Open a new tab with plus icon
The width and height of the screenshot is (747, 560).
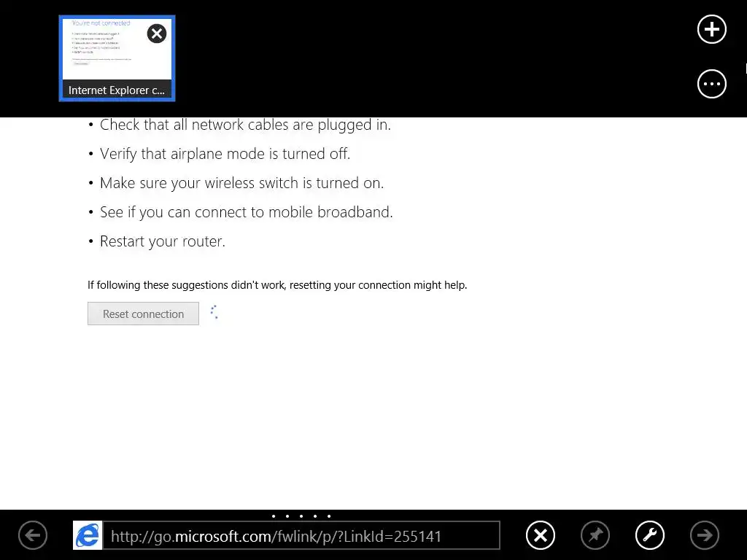[711, 29]
